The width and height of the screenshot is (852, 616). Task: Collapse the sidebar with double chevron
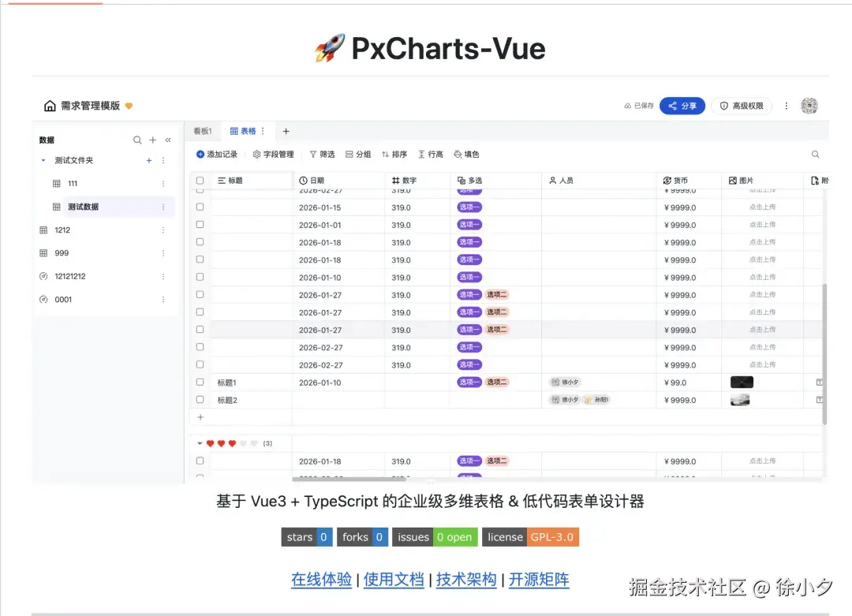pyautogui.click(x=169, y=140)
